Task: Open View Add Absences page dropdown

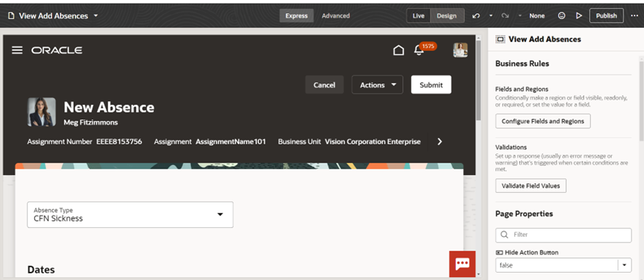Action: coord(96,16)
